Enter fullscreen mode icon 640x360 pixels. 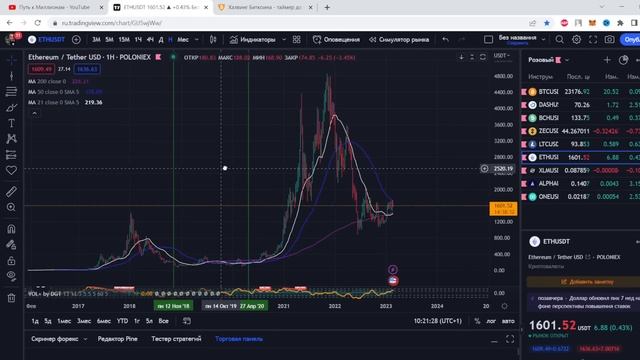click(x=593, y=40)
